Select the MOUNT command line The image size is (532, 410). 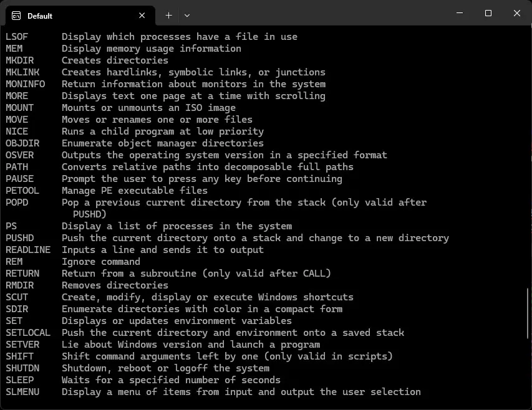(x=19, y=107)
